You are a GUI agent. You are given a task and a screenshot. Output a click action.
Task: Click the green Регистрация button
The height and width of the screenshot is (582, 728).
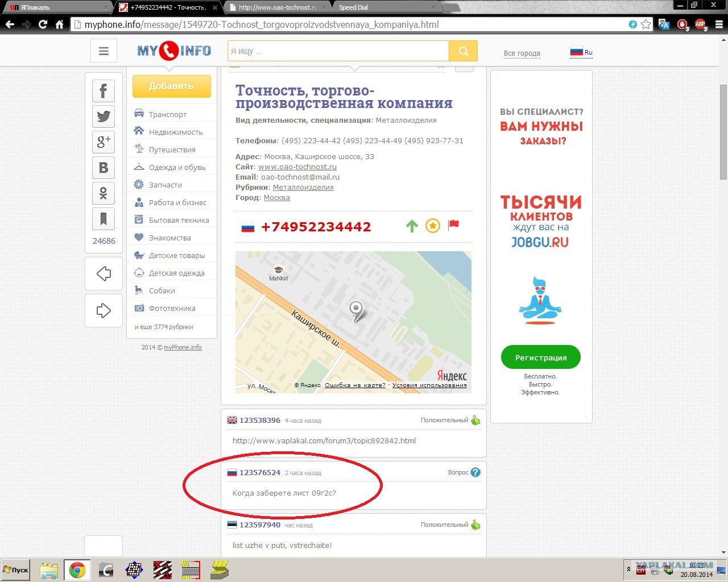pos(541,357)
